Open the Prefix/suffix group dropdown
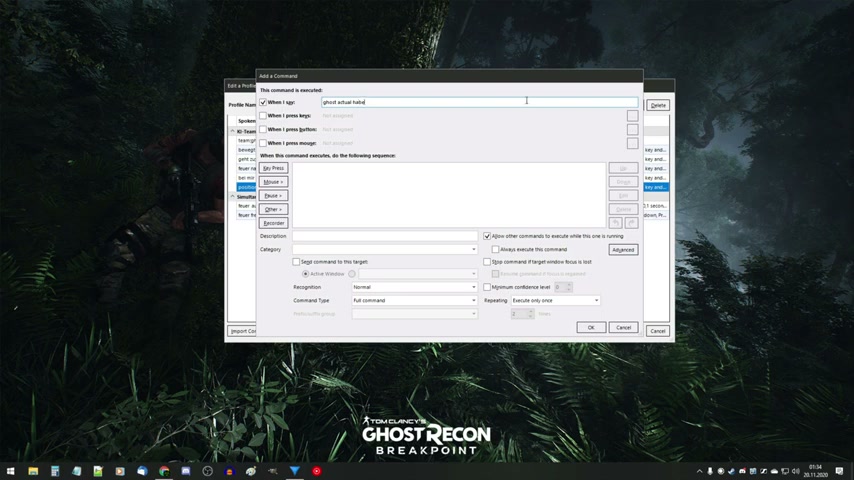This screenshot has height=480, width=854. coord(414,314)
